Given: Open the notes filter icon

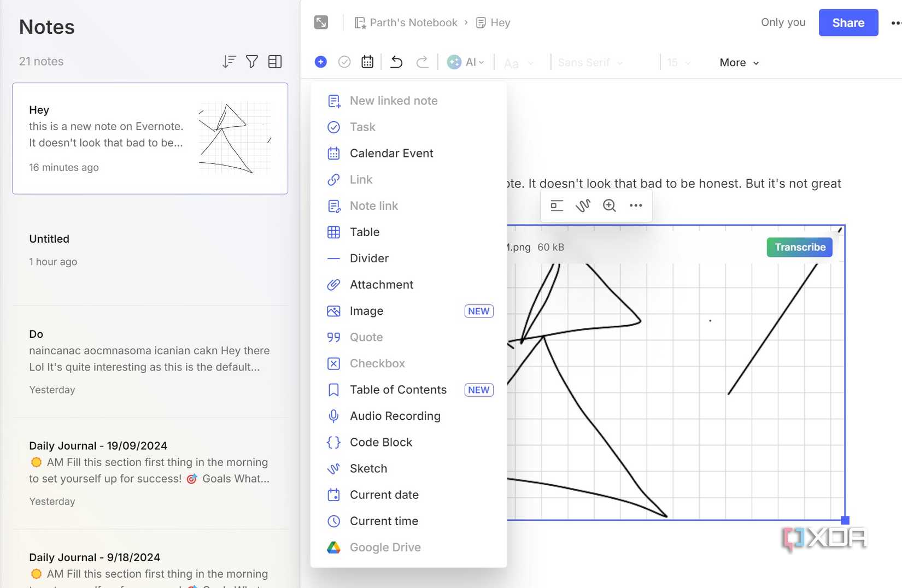Looking at the screenshot, I should click(252, 62).
